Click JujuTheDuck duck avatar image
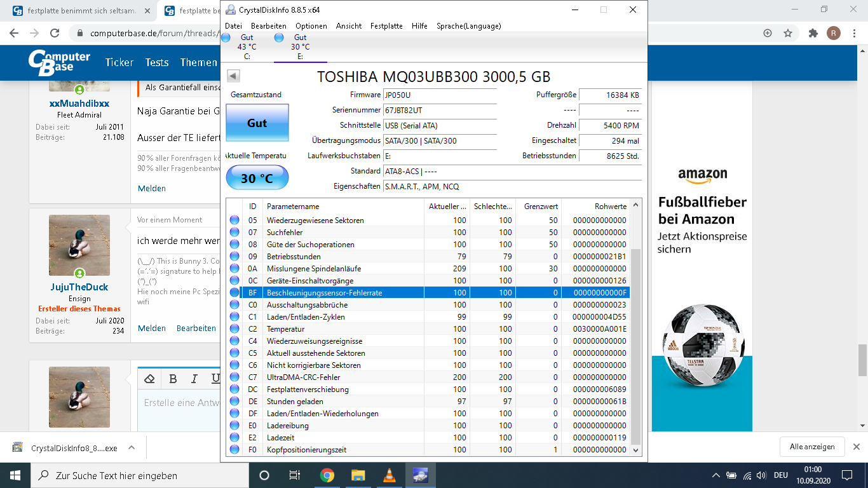This screenshot has width=868, height=488. tap(79, 245)
